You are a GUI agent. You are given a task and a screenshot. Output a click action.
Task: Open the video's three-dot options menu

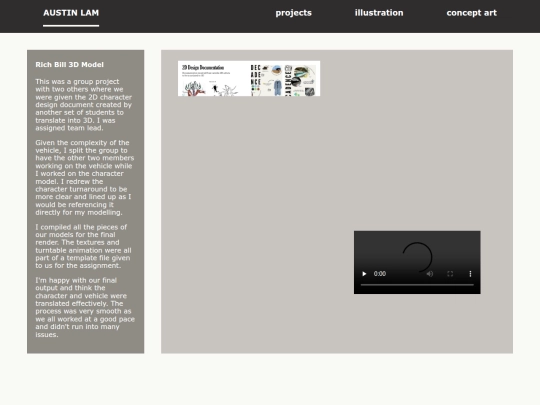(x=470, y=274)
